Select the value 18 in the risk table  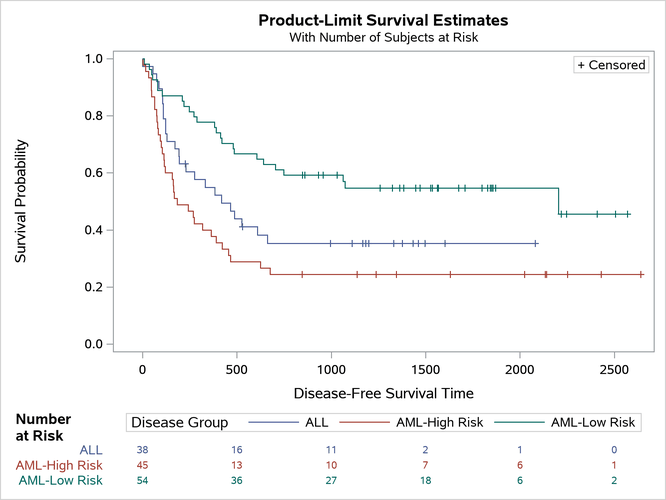point(425,480)
